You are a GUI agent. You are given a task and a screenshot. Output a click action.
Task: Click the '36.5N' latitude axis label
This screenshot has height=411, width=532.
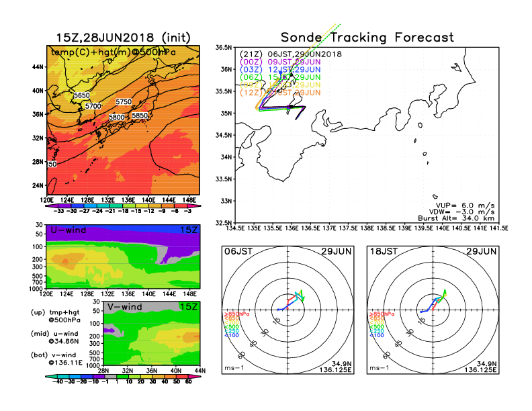pyautogui.click(x=224, y=48)
